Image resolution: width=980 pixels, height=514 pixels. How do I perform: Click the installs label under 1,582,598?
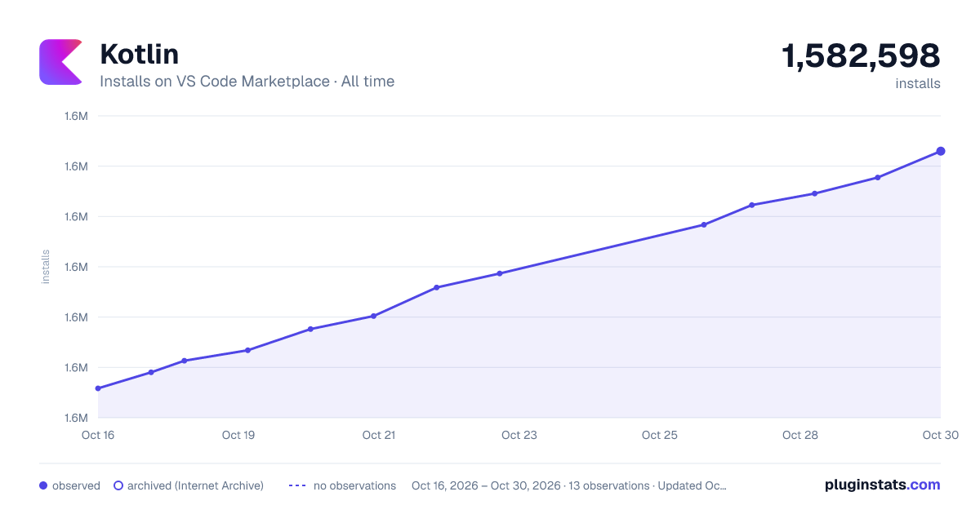tap(918, 83)
